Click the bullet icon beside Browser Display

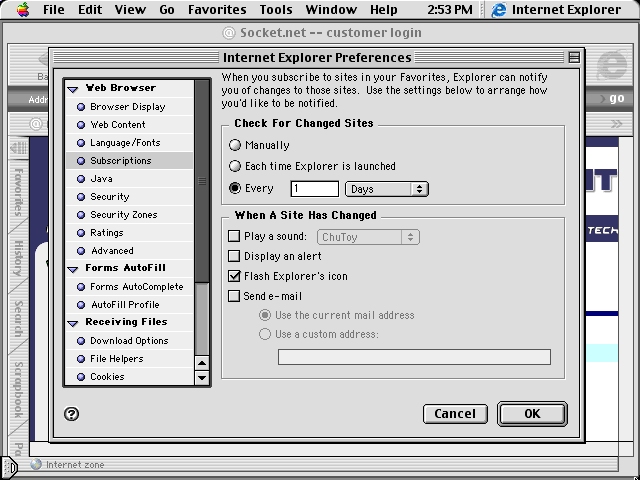tap(81, 107)
